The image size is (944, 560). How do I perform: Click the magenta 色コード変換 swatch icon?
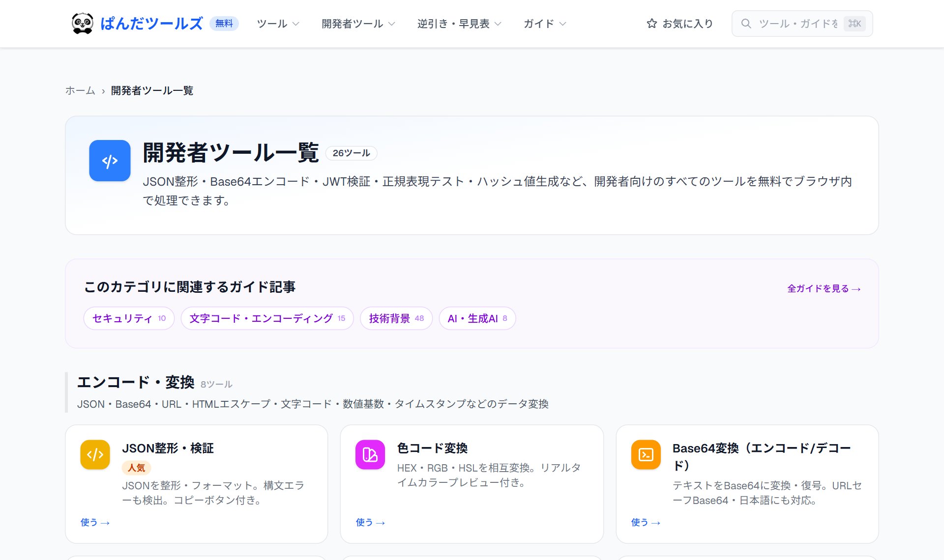click(370, 454)
